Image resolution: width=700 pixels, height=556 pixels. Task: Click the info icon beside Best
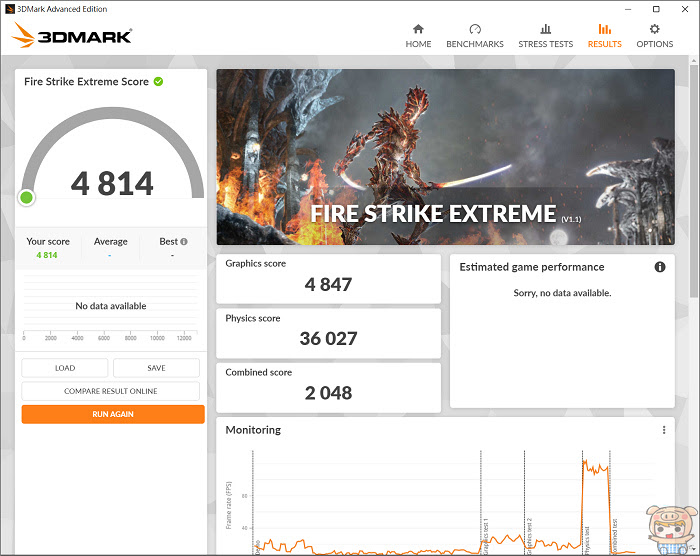coord(184,242)
